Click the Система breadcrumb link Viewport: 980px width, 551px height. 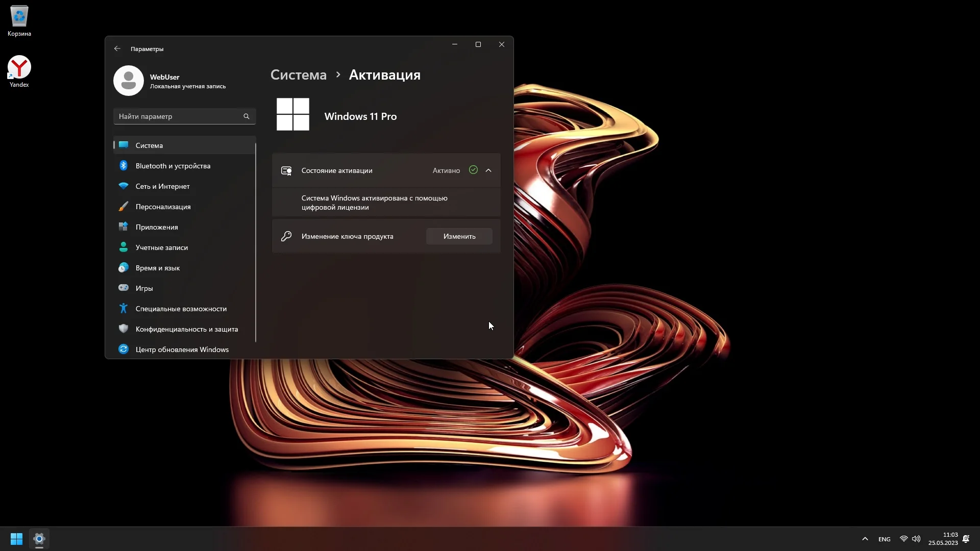point(298,75)
